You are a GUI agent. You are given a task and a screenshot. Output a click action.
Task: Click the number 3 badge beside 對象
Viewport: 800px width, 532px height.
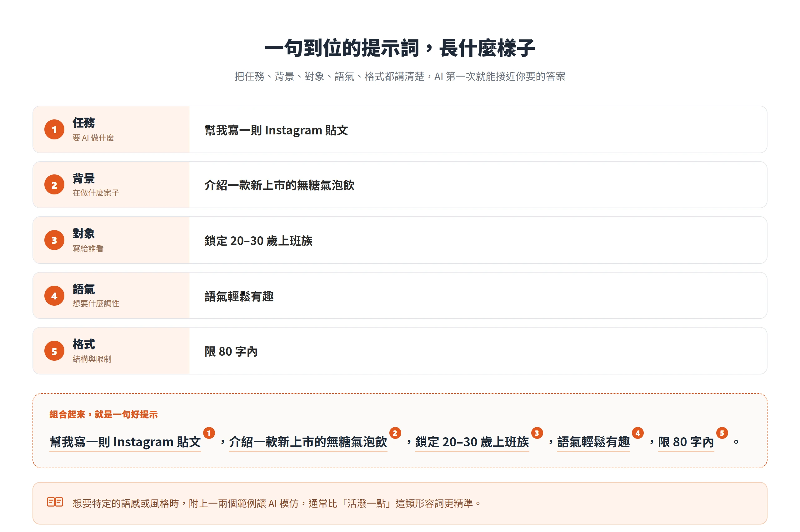pyautogui.click(x=54, y=240)
